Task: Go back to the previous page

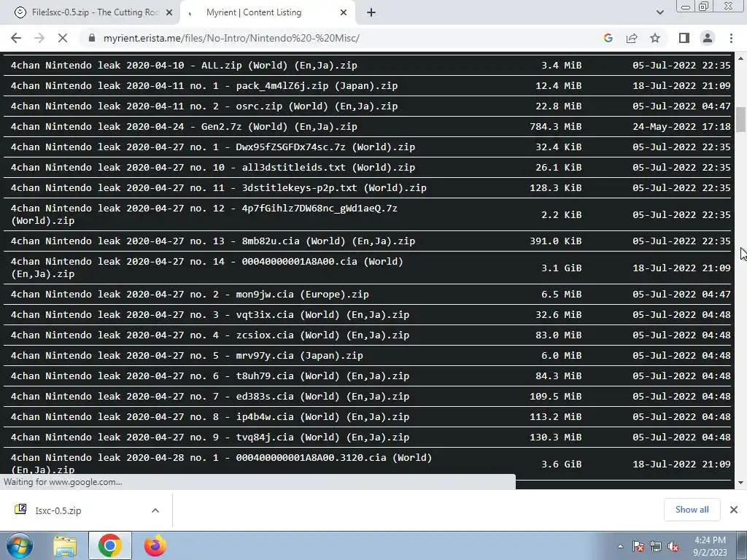Action: click(16, 38)
